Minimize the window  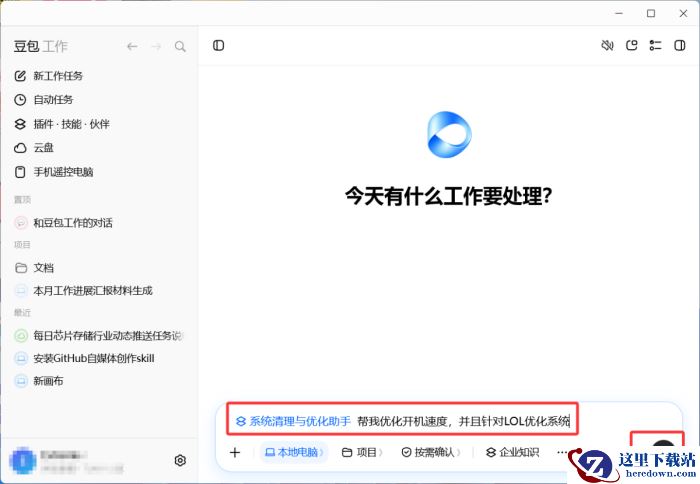[x=619, y=13]
